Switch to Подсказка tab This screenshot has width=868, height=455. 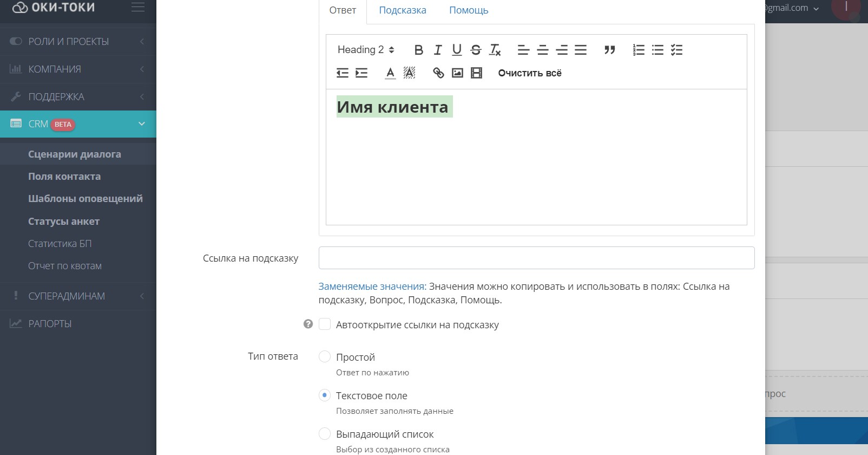(403, 10)
